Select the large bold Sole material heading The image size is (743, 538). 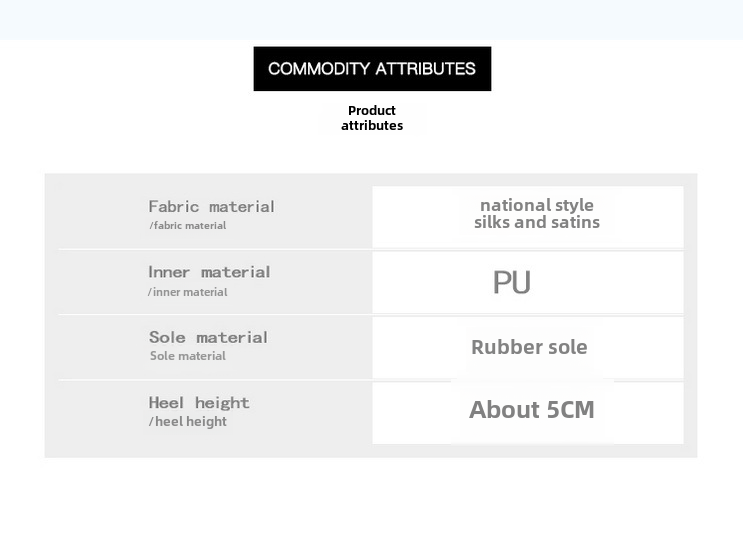point(208,337)
